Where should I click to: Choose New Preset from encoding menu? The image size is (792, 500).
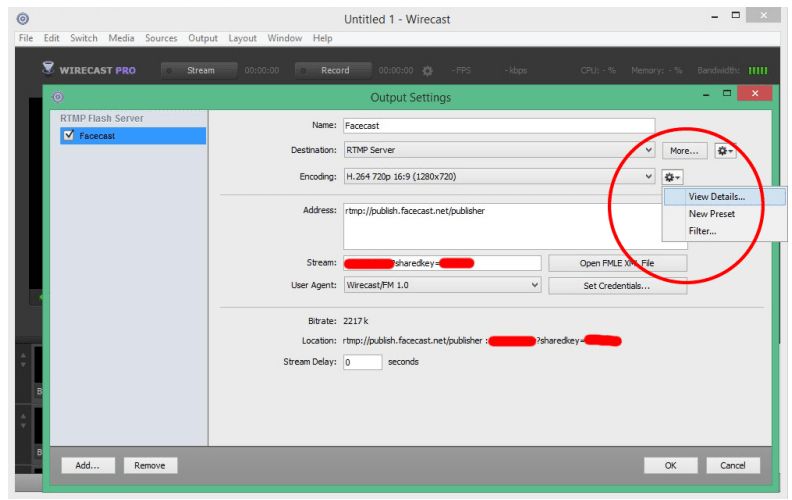point(724,214)
